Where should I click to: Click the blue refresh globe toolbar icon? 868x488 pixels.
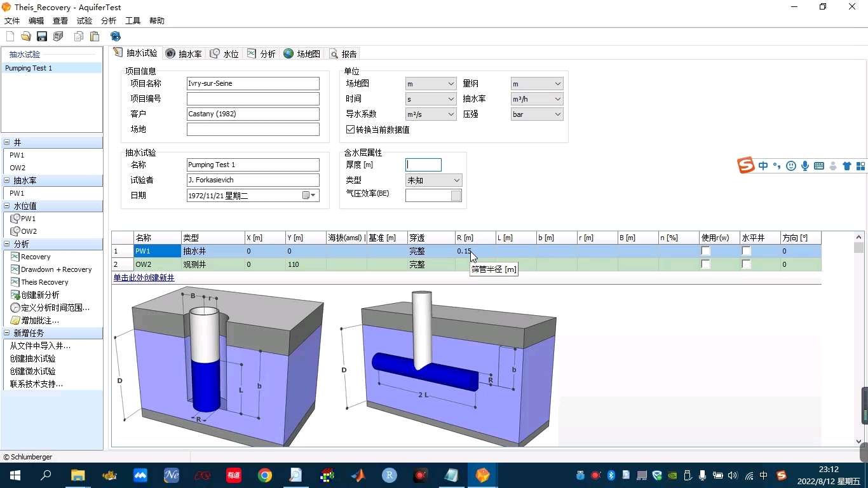[x=116, y=36]
